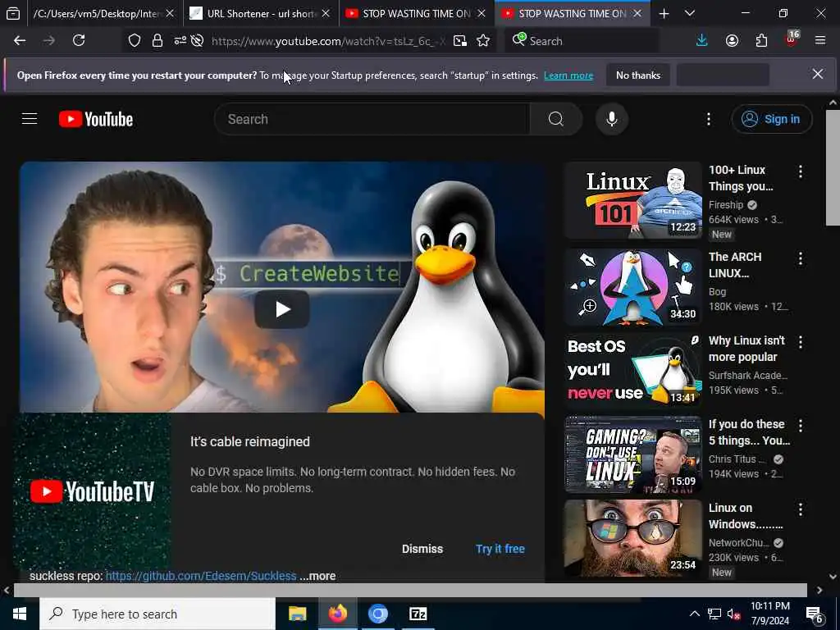The width and height of the screenshot is (840, 630).
Task: Click the YouTube search magnifier button
Action: pyautogui.click(x=556, y=119)
